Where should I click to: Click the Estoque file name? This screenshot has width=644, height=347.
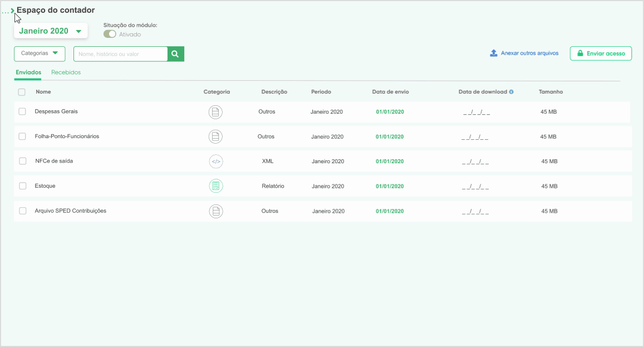[x=45, y=186]
